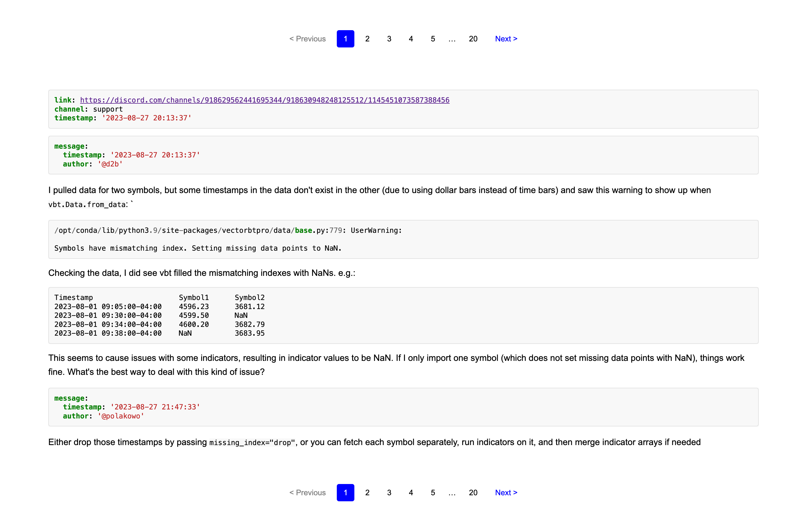Go to page 5 in bottom pagination
Image resolution: width=807 pixels, height=532 pixels.
coord(433,492)
